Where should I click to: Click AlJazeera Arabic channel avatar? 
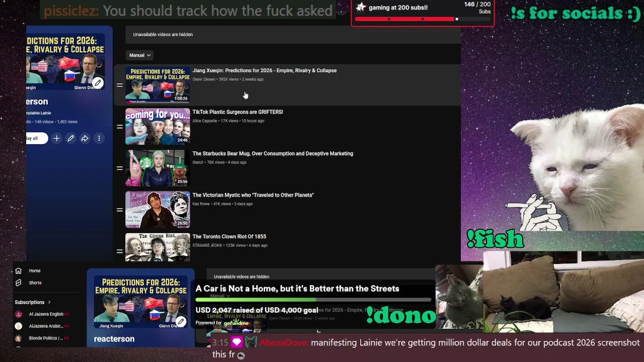pos(19,326)
